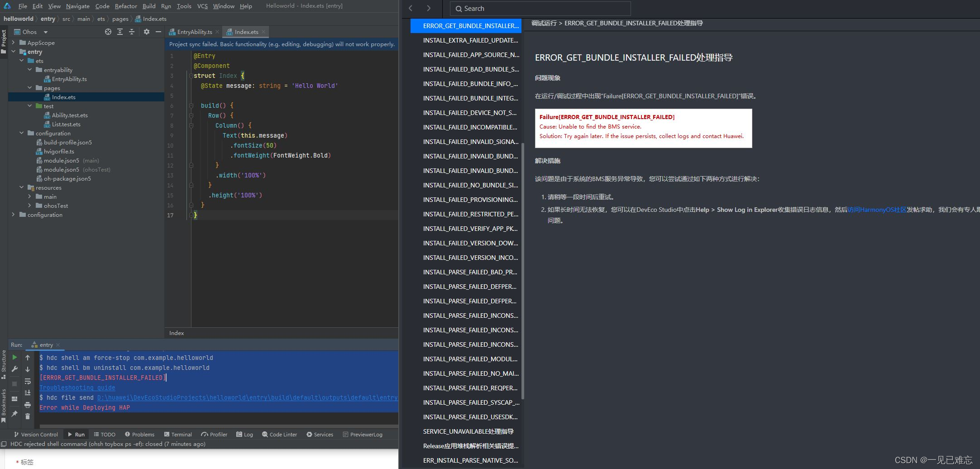The image size is (980, 469).
Task: Collapse the configuration folder
Action: coord(21,133)
